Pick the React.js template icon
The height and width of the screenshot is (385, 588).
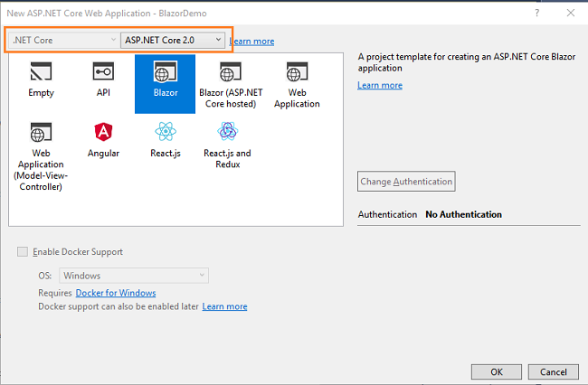[x=166, y=131]
